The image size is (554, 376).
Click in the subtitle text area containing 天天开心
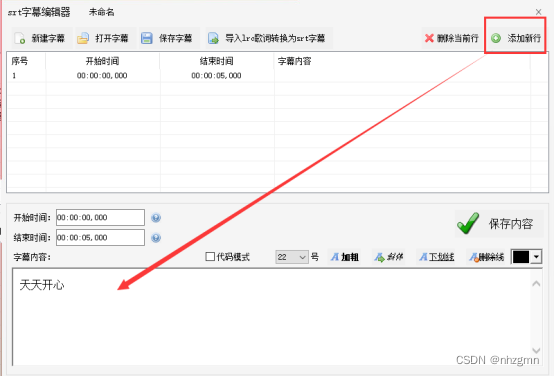click(x=272, y=317)
